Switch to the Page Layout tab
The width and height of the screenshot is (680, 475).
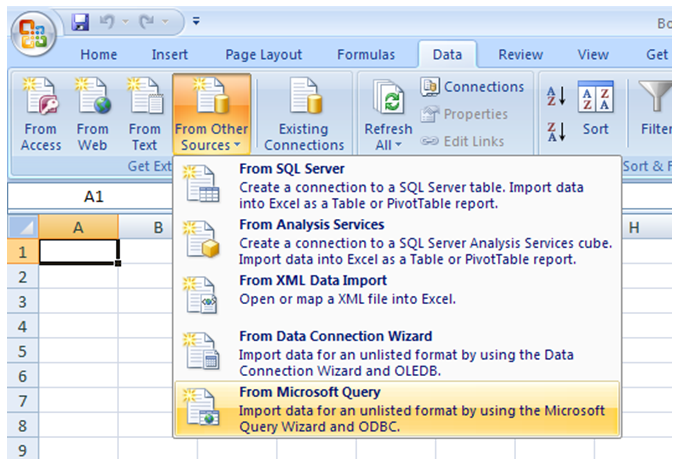(x=263, y=55)
